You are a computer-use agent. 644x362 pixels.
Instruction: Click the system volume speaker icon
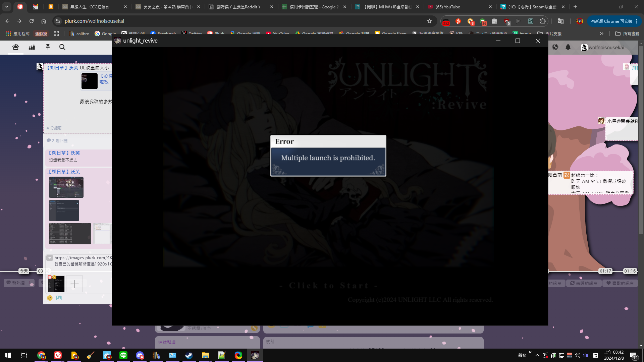point(577,355)
